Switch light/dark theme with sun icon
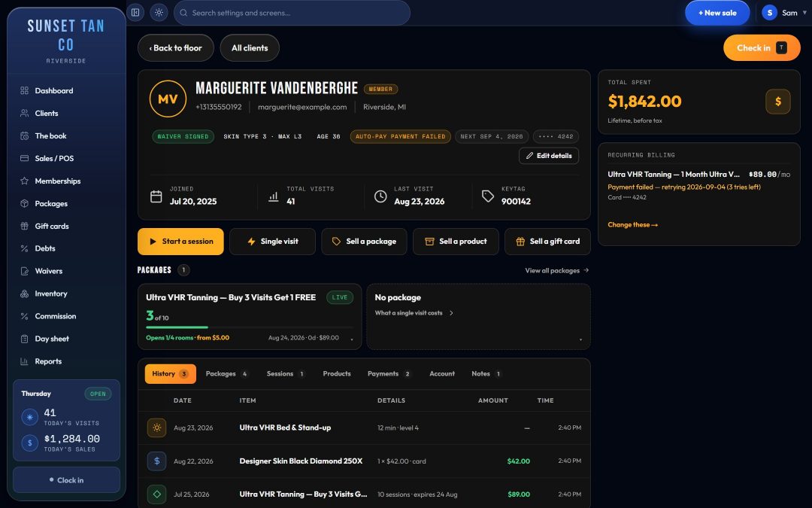This screenshot has height=508, width=812. [x=159, y=13]
